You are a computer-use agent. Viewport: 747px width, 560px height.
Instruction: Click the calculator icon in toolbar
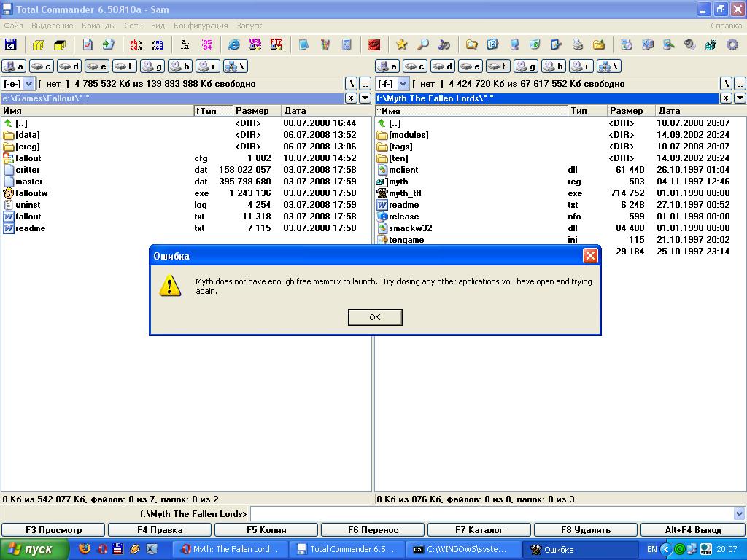coord(347,44)
